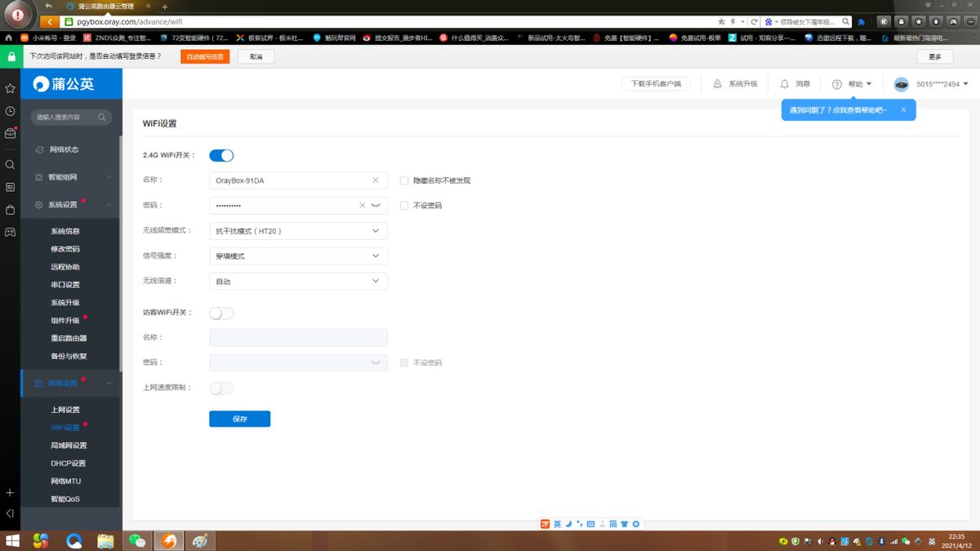Clear the password field with its X icon

pos(363,206)
